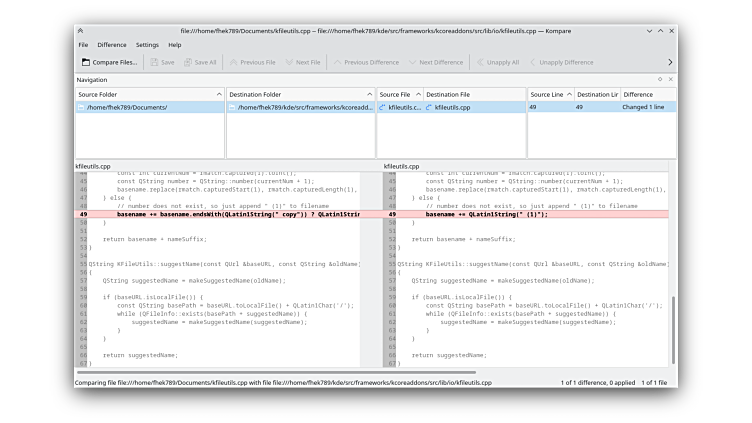Sort by Source Line column header
752x423 pixels.
tap(549, 94)
